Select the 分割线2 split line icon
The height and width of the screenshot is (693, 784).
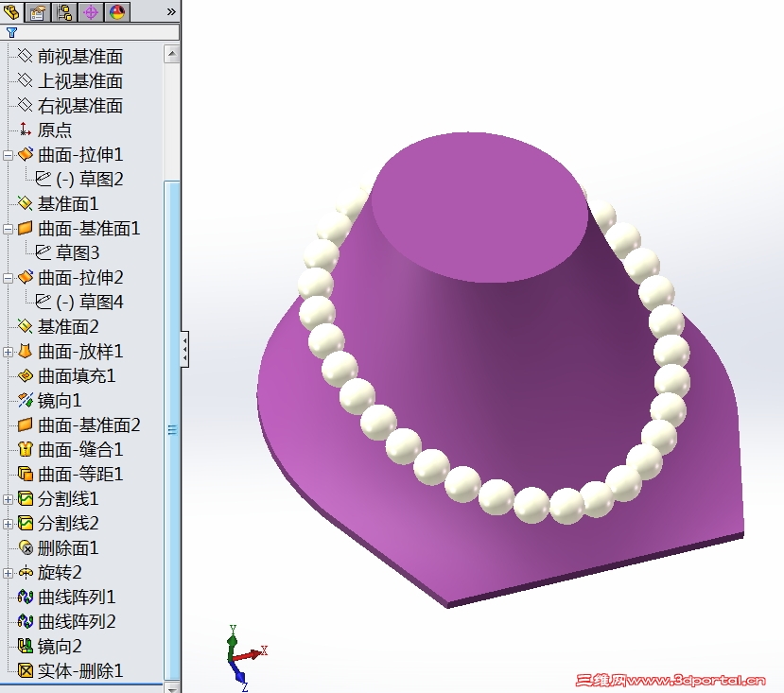coord(25,523)
